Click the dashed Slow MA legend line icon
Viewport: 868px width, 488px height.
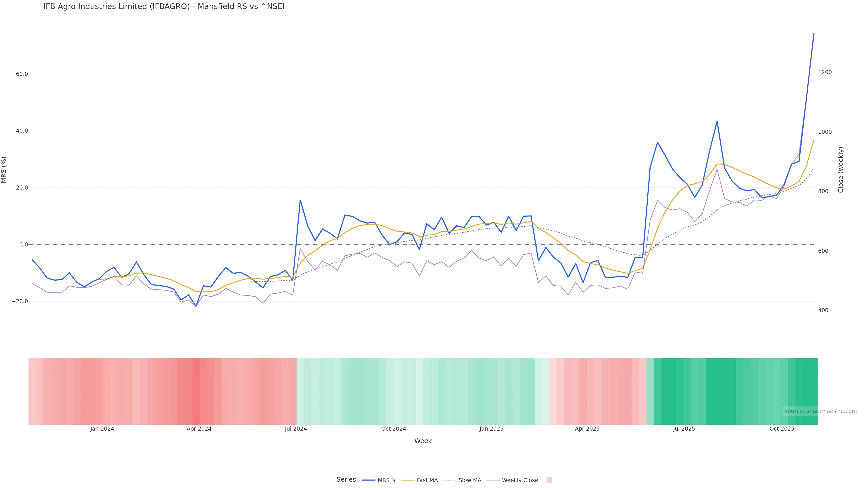(449, 480)
